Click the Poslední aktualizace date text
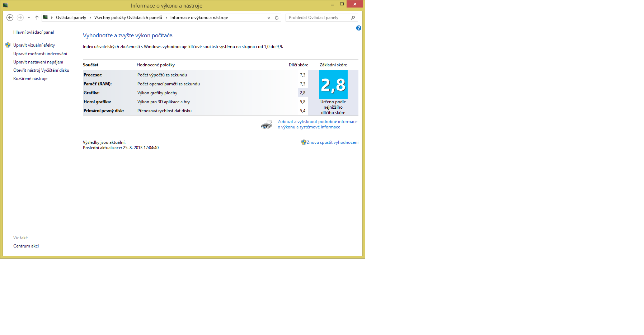 [x=121, y=148]
